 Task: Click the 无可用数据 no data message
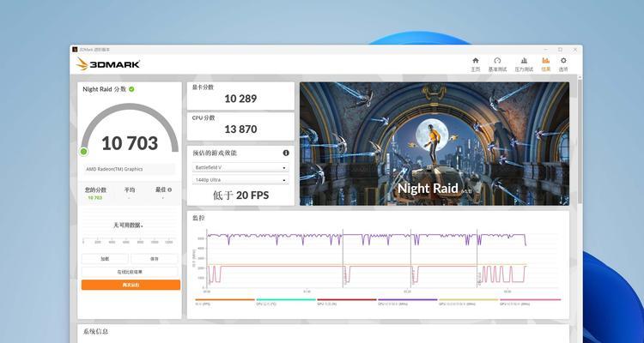[129, 226]
